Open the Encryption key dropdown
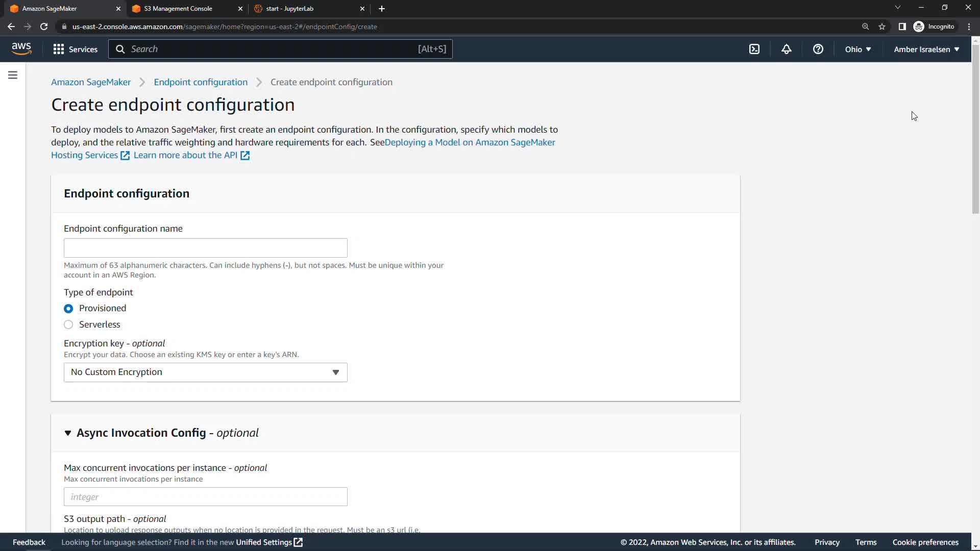 [205, 372]
